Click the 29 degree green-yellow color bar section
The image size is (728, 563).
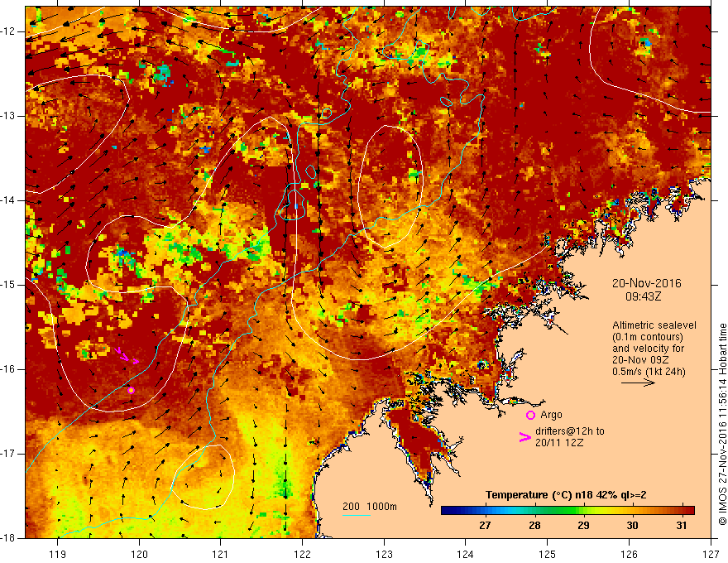pos(583,511)
